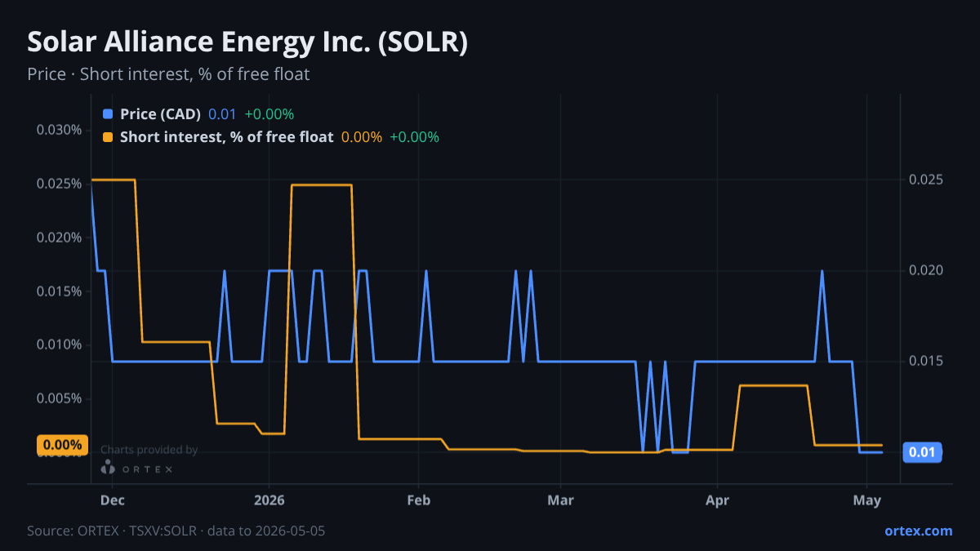This screenshot has height=551, width=980.
Task: Click the Mar label on the time axis
Action: pyautogui.click(x=560, y=499)
